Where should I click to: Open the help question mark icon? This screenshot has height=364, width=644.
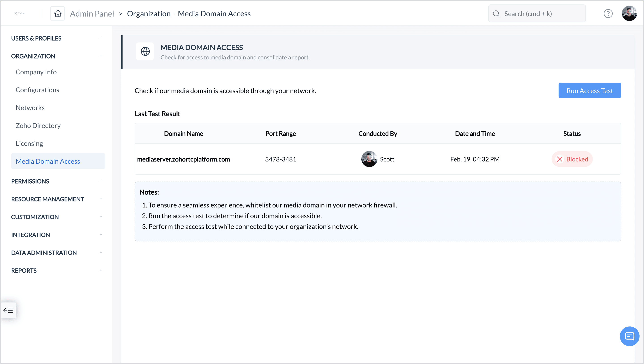(x=608, y=13)
